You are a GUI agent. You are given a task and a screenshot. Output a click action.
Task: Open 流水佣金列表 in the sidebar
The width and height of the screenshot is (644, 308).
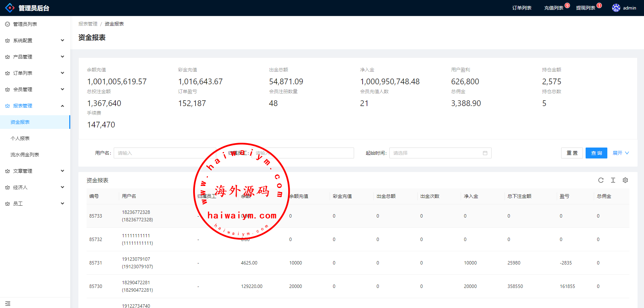pyautogui.click(x=25, y=155)
